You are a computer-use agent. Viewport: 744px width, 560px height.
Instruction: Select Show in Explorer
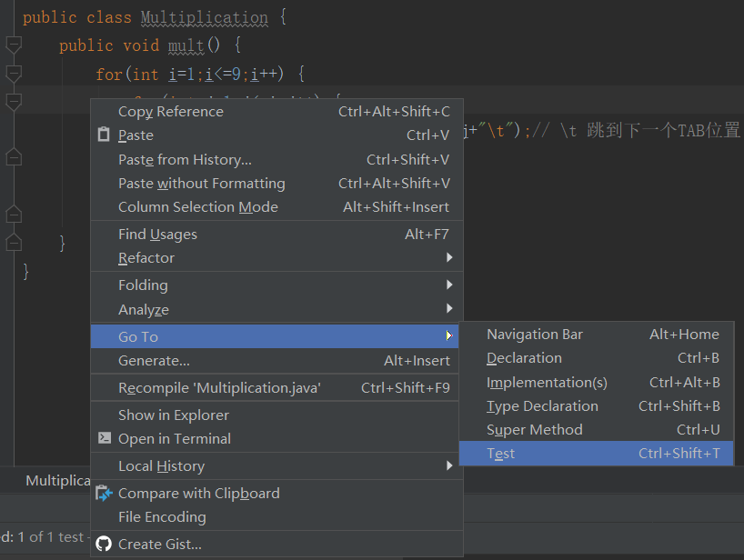(x=275, y=415)
